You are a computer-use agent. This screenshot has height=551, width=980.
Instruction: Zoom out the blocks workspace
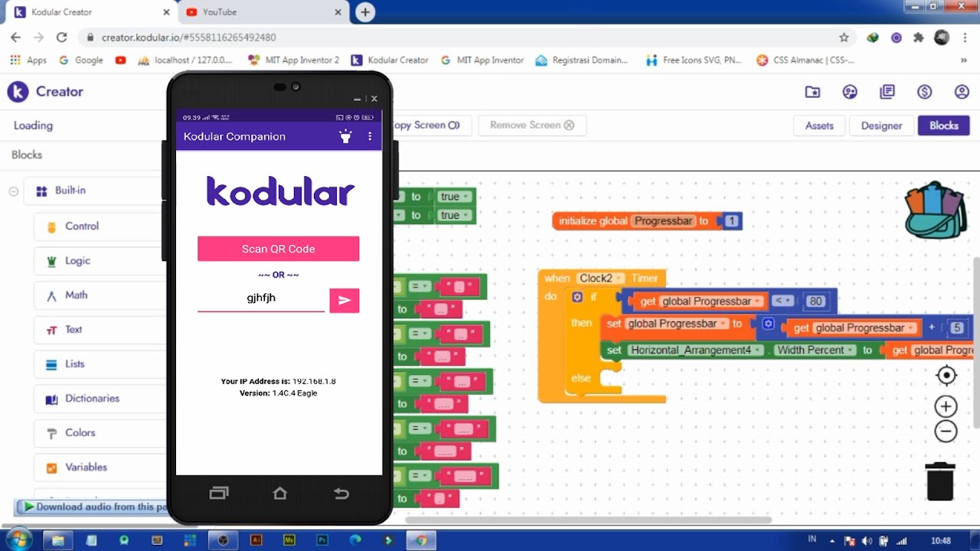[946, 432]
